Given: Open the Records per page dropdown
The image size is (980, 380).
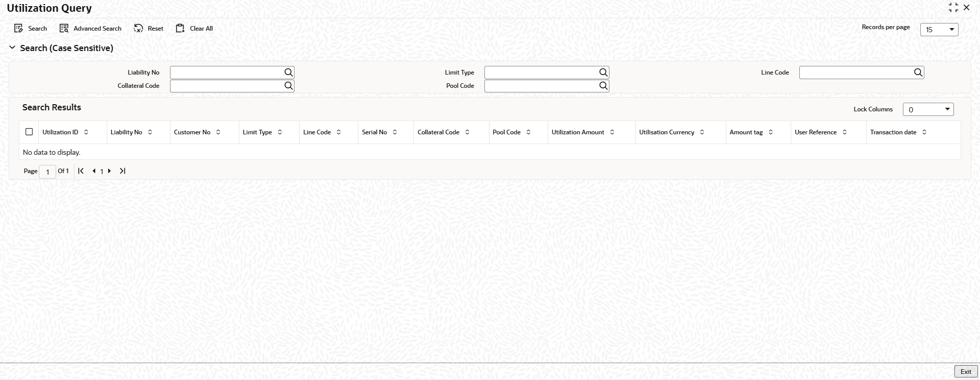Looking at the screenshot, I should [x=939, y=30].
